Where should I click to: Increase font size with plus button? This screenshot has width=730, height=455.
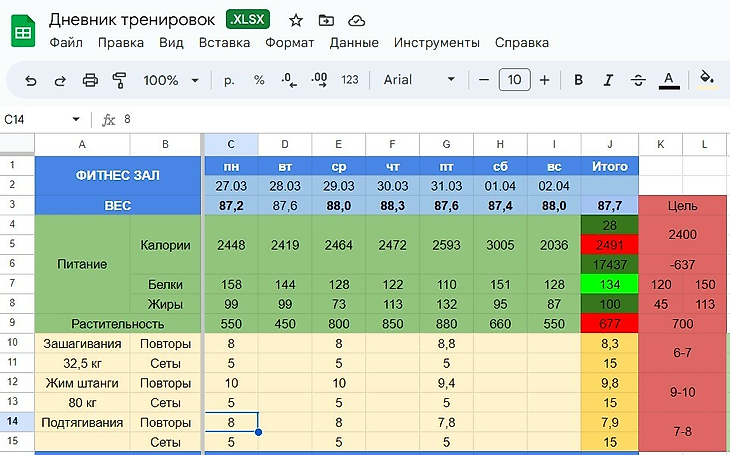[544, 80]
